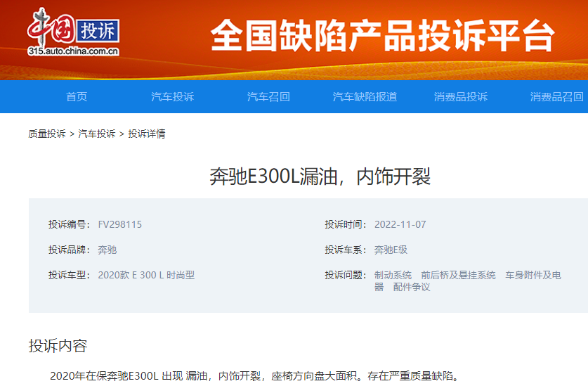Click the 奔驰E300L漏油，内饰开裂 headline

(x=320, y=176)
